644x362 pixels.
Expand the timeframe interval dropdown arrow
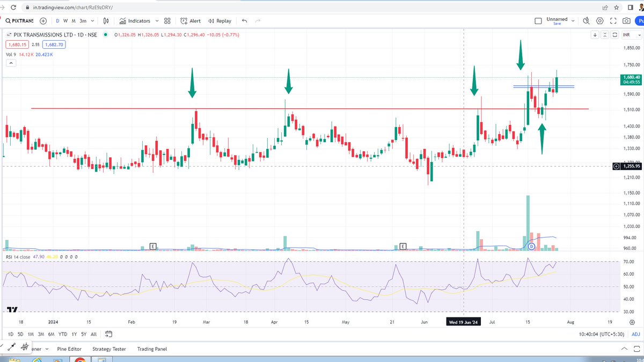pos(93,21)
